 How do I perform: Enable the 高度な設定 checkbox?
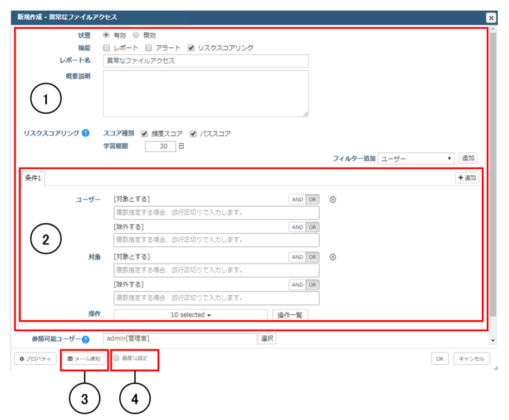tap(116, 358)
